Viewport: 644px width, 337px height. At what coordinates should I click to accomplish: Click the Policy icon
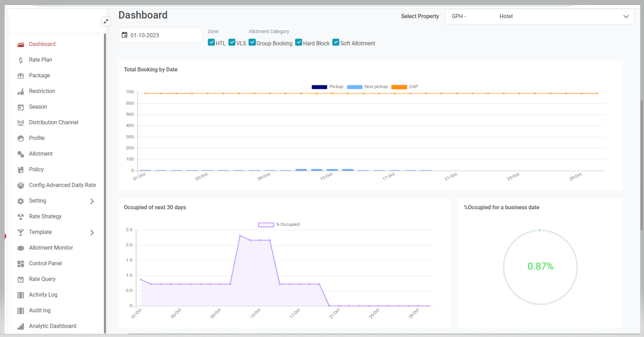20,169
